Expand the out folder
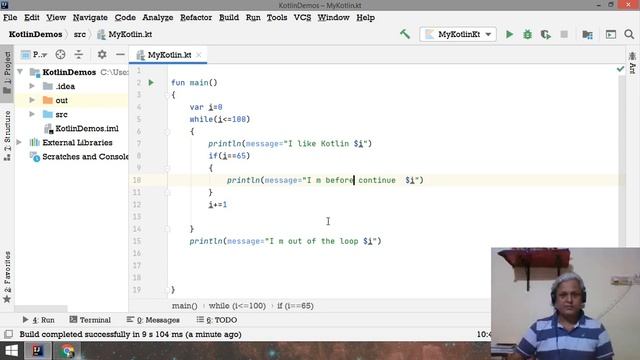Image resolution: width=640 pixels, height=360 pixels. tap(32, 100)
